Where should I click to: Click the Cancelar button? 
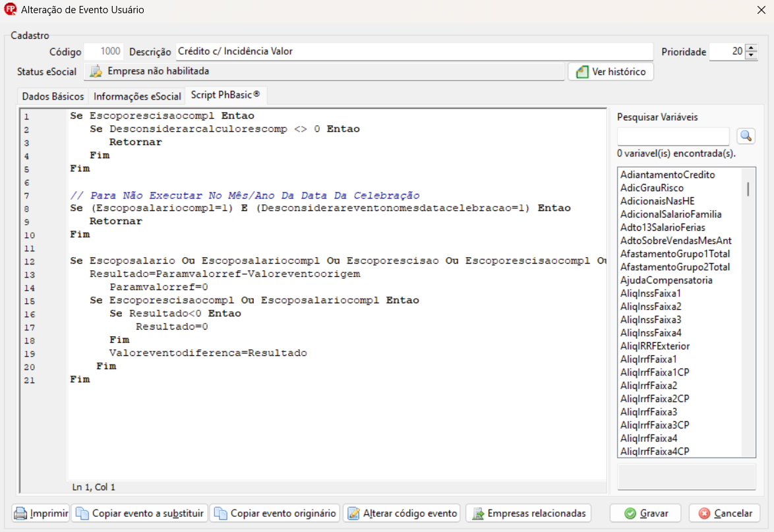[724, 514]
